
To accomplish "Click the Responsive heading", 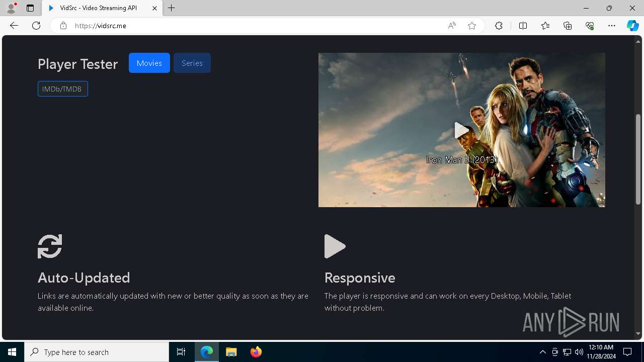I will [x=360, y=278].
